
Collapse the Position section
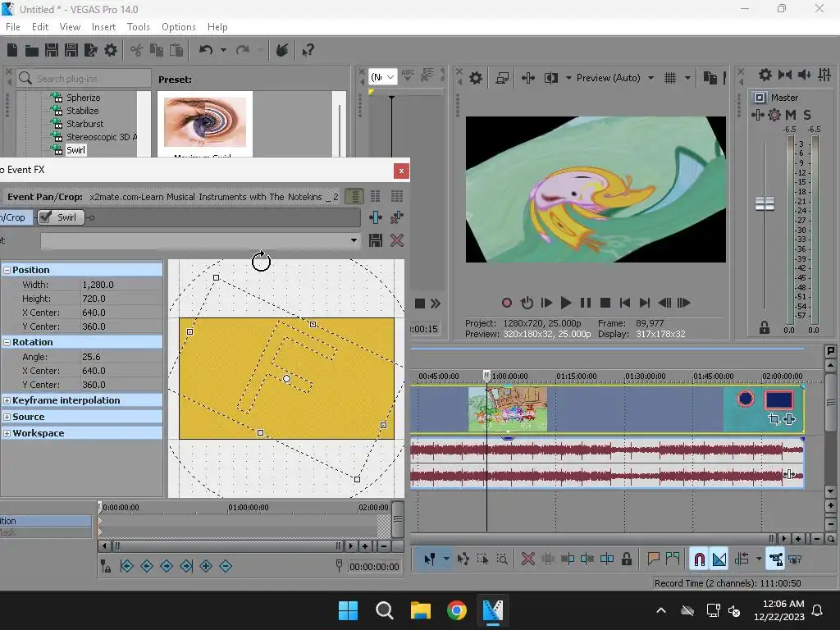coord(7,270)
